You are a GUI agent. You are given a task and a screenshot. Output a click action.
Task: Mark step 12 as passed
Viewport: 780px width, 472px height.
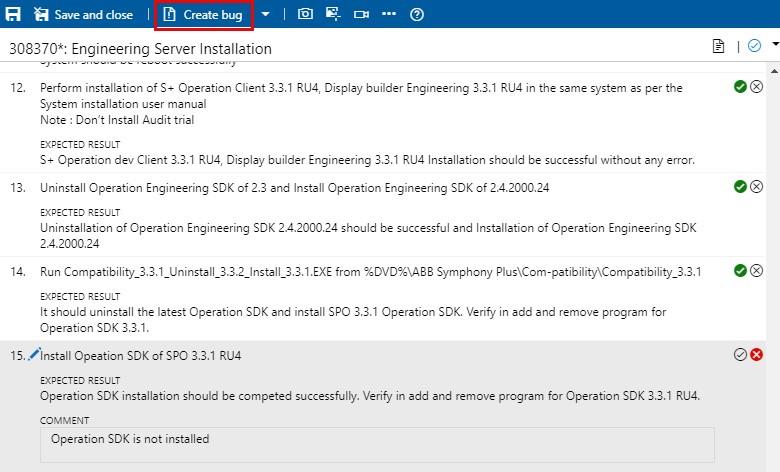pos(740,87)
